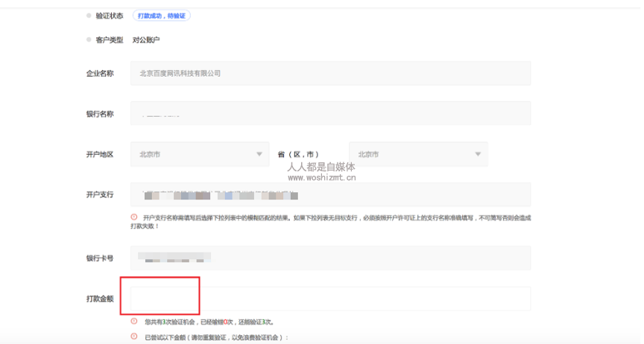The image size is (644, 344).
Task: Click the 企业名称 input field
Action: [329, 74]
